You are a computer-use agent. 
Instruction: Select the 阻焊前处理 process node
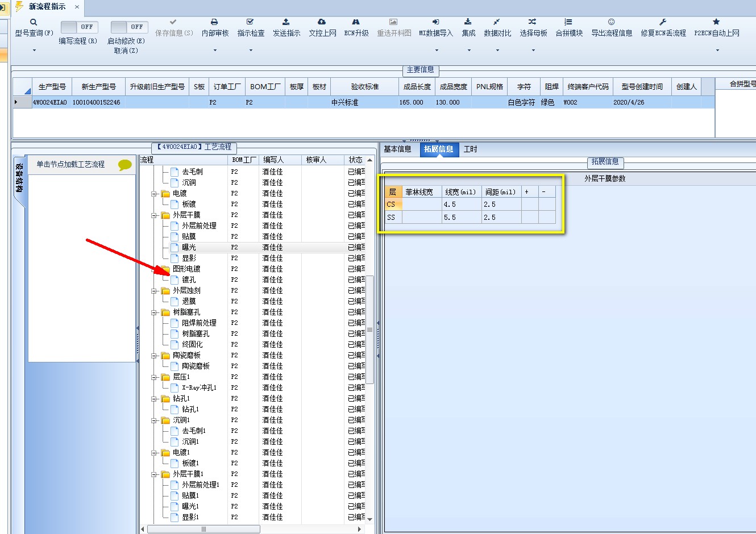click(x=199, y=323)
